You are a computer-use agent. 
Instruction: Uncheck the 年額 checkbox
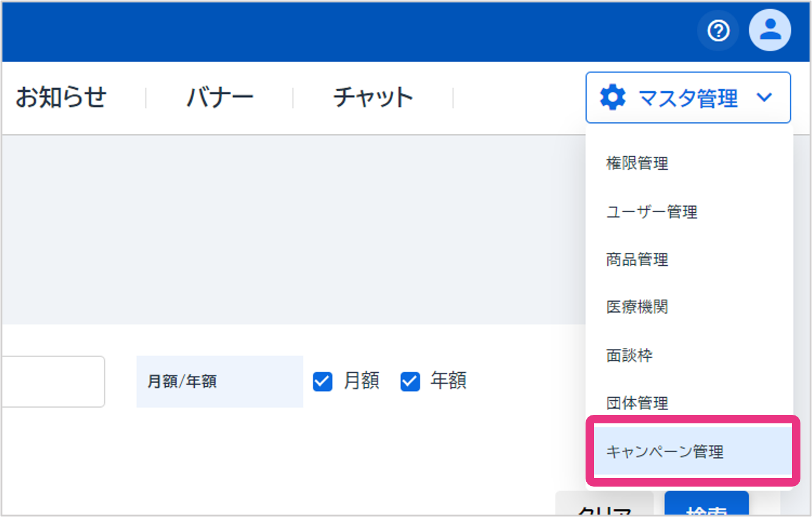coord(410,381)
